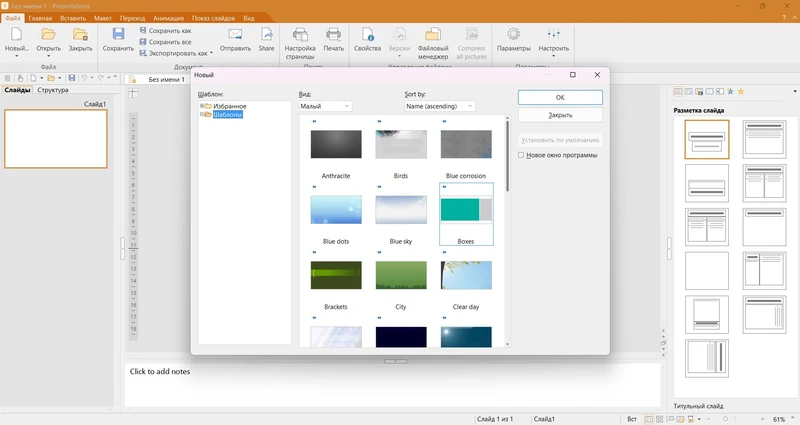Click template list vertical scrollbar
The image size is (800, 425).
coord(507,156)
